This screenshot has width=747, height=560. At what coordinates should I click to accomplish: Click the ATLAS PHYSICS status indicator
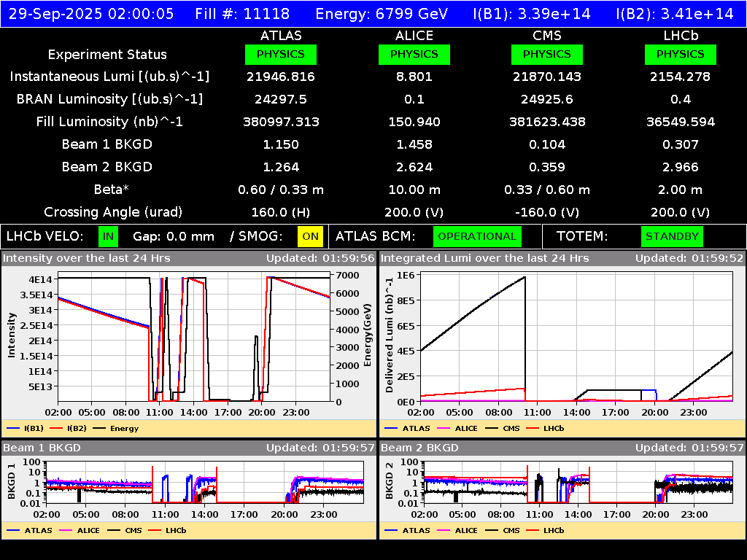click(282, 54)
